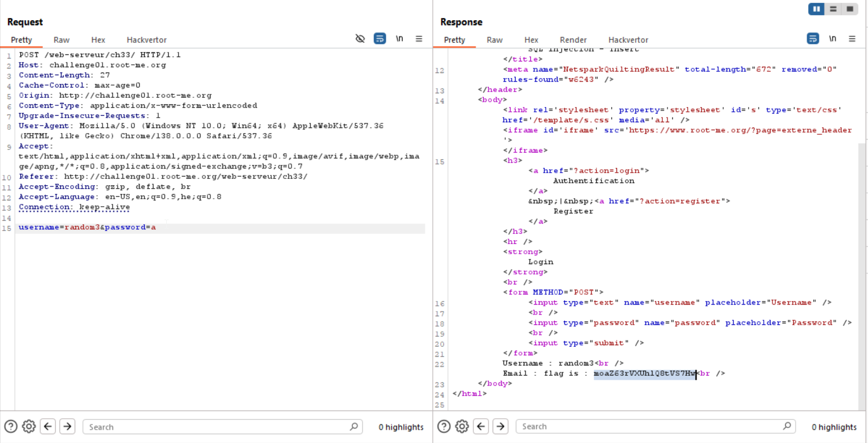Open the Request panel hamburger options menu

pyautogui.click(x=419, y=39)
